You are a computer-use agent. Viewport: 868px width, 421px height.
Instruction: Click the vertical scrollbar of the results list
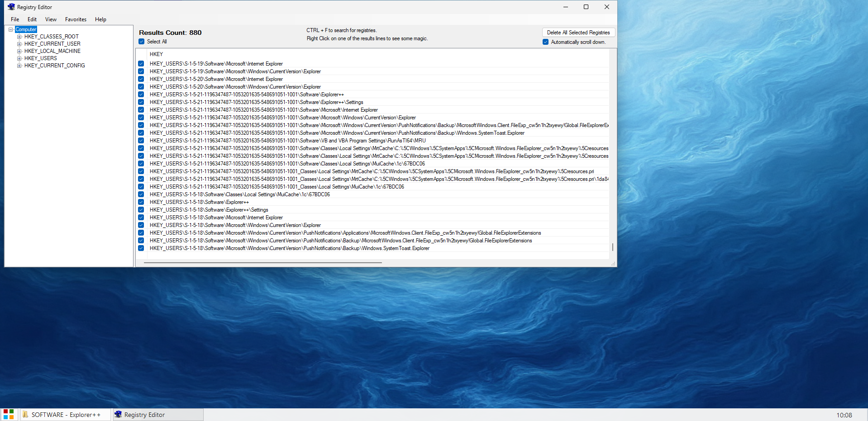[612, 247]
